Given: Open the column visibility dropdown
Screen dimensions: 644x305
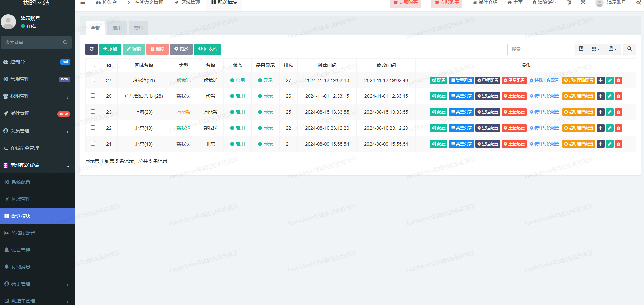Looking at the screenshot, I should point(596,49).
